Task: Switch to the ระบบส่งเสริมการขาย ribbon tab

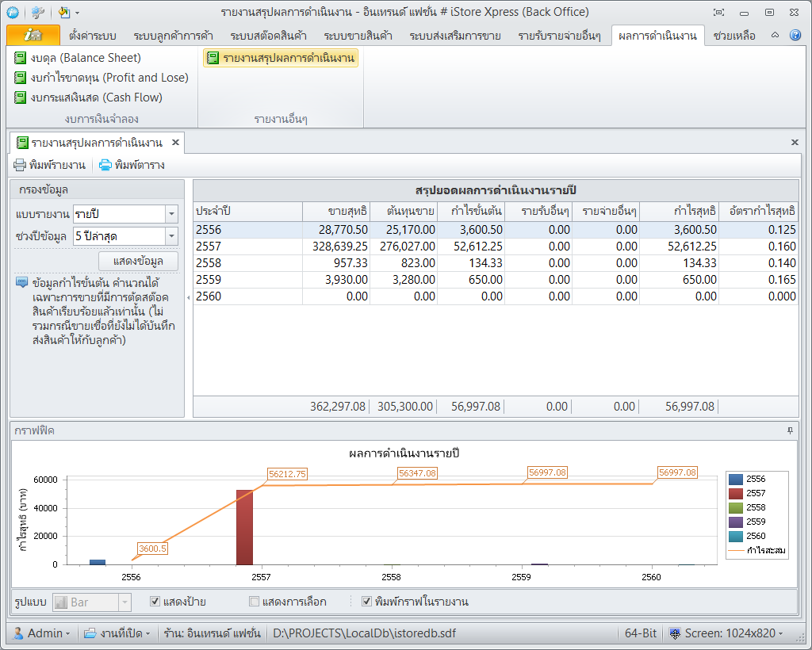Action: (x=455, y=36)
